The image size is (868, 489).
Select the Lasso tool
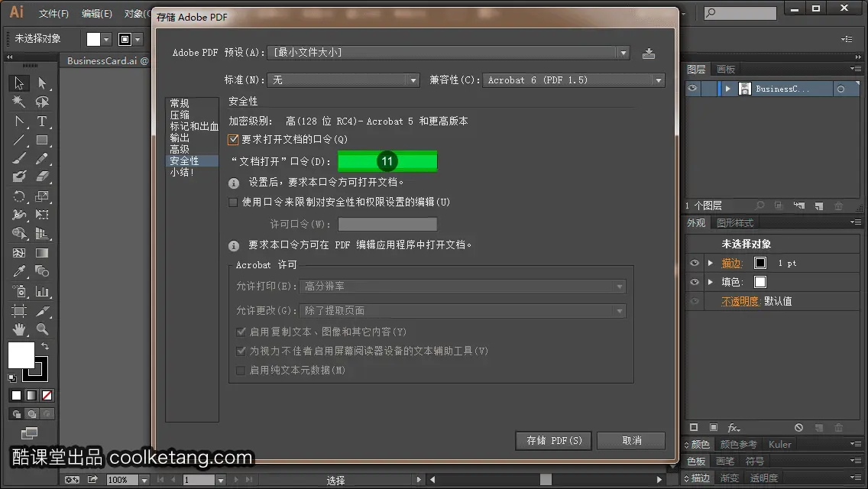point(42,102)
